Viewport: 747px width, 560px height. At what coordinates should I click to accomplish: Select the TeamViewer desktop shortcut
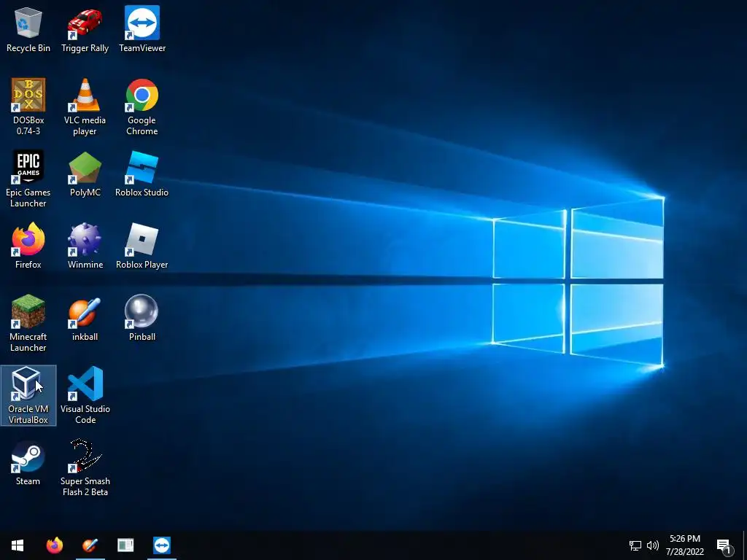click(142, 30)
